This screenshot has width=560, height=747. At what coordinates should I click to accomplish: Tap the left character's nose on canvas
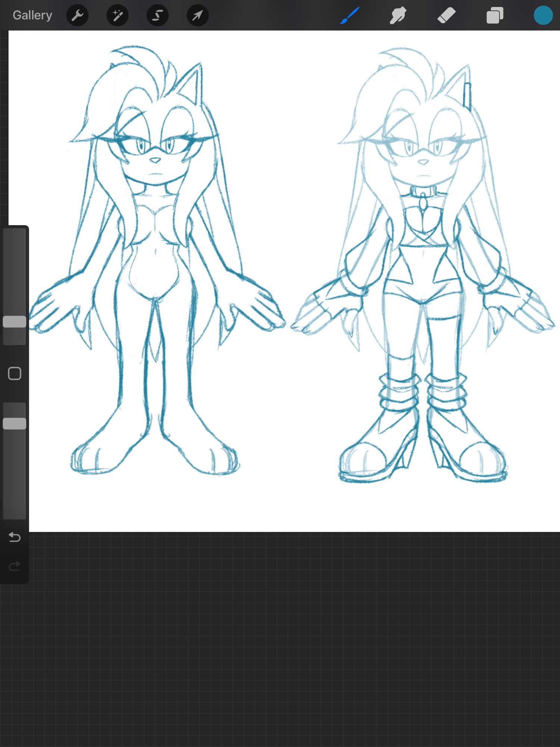pyautogui.click(x=155, y=160)
